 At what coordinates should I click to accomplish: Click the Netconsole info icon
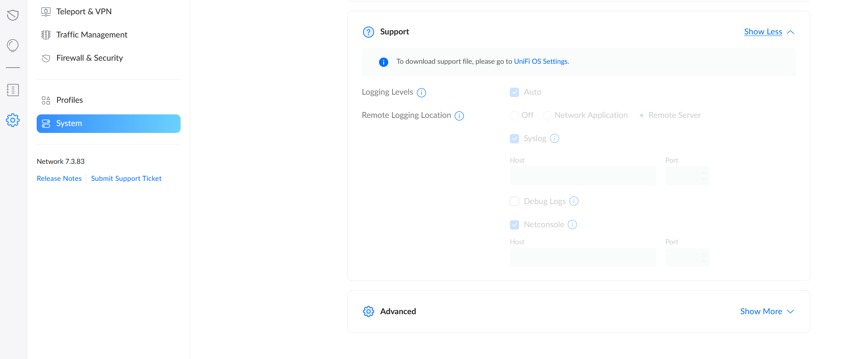572,225
